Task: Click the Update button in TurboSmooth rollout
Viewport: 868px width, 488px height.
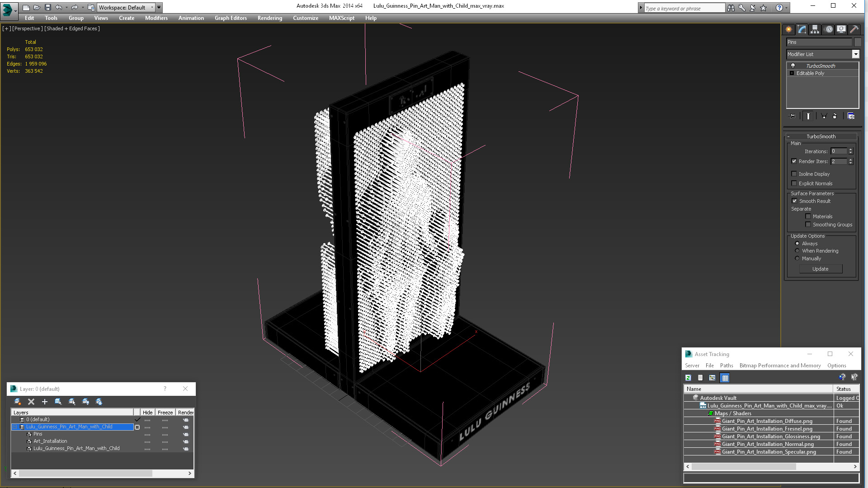Action: pos(820,269)
